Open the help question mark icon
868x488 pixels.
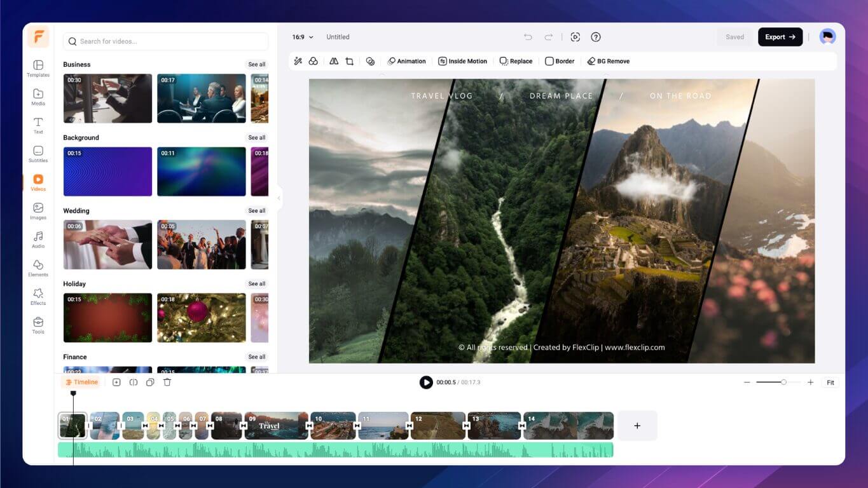tap(596, 37)
